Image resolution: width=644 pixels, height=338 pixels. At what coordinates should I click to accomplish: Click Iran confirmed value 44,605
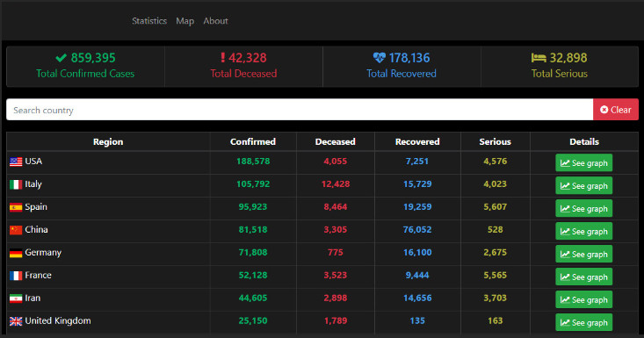[253, 298]
